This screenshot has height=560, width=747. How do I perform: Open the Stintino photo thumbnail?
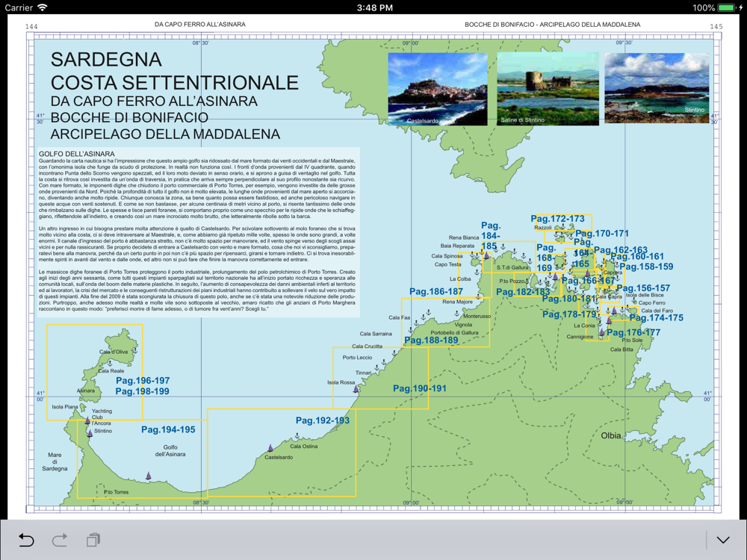tap(657, 88)
